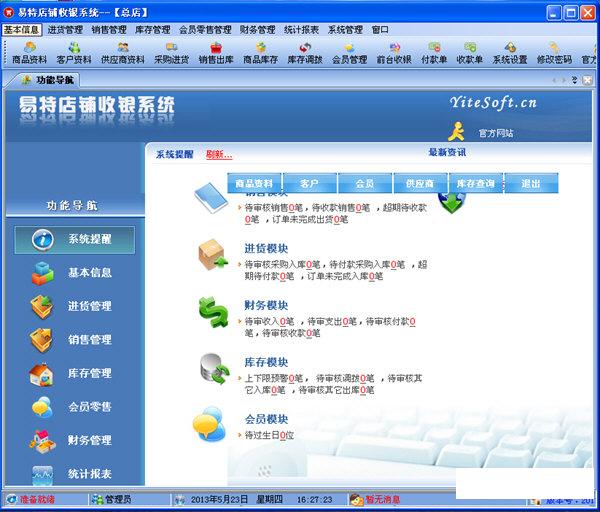Click the 库存模块 database icon
600x512 pixels.
tap(215, 369)
